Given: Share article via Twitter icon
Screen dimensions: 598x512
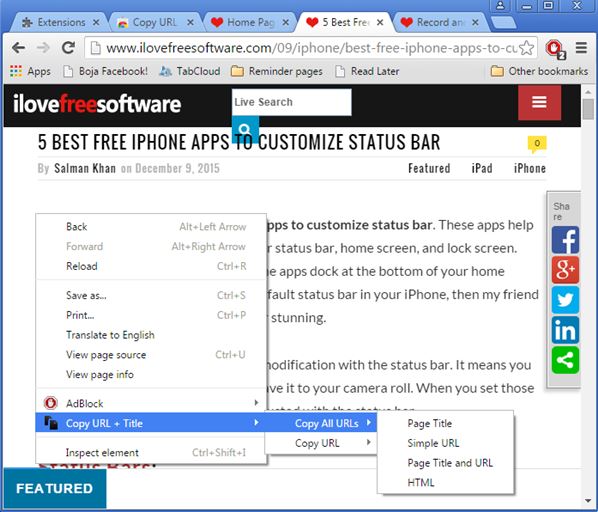Looking at the screenshot, I should pyautogui.click(x=565, y=300).
